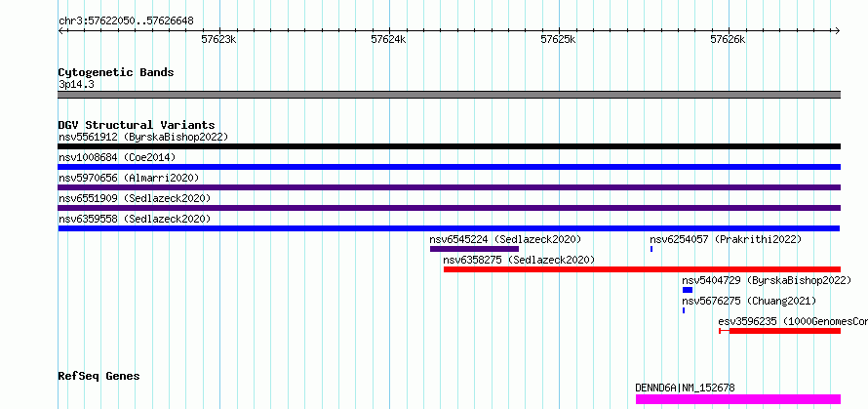Screen dimensions: 868x409
Task: Select the red esv3596235 variant bar
Action: tap(780, 331)
